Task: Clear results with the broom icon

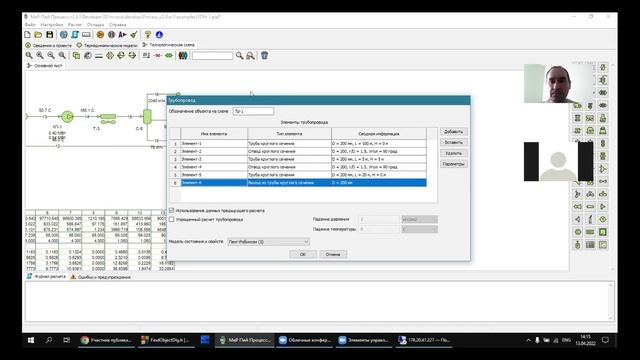Action: pyautogui.click(x=133, y=35)
